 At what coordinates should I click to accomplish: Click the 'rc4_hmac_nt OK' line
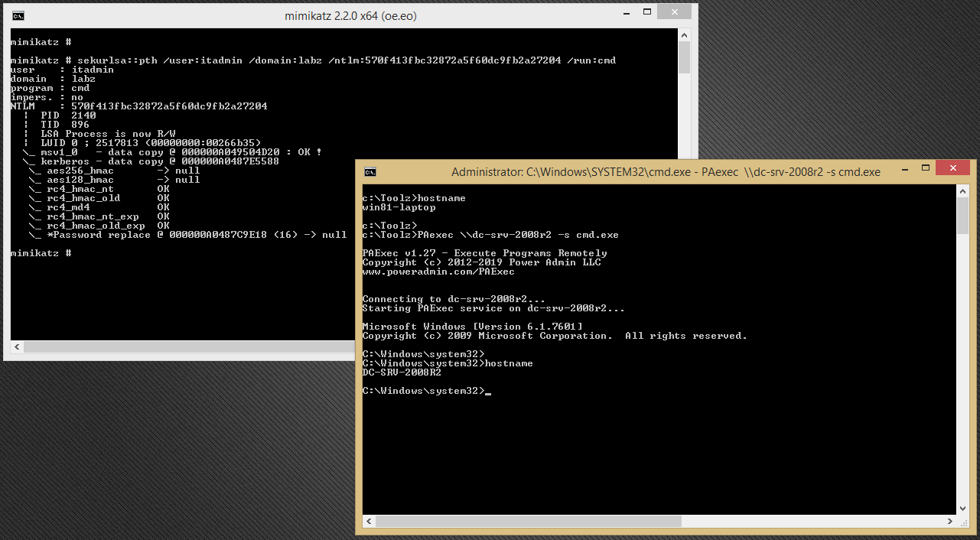(99, 189)
